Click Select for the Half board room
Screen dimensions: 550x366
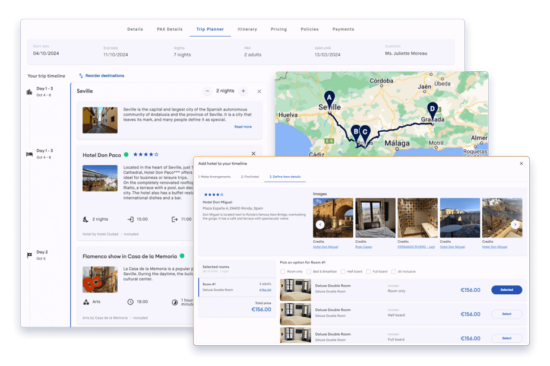click(x=507, y=314)
